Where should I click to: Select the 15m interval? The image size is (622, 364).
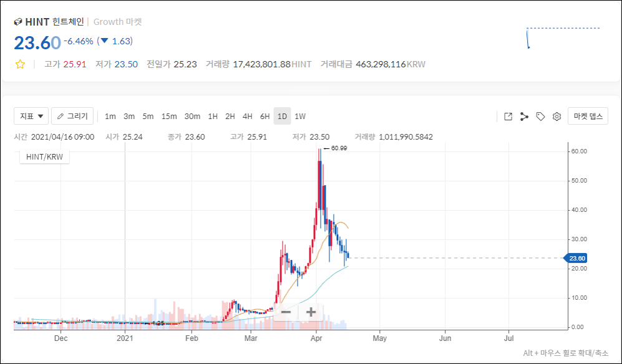168,117
